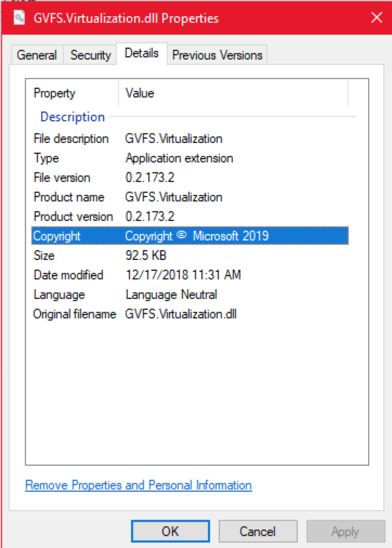Click the GVFS.Virtualization.dll filename value
Viewport: 392px width, 548px height.
(181, 314)
